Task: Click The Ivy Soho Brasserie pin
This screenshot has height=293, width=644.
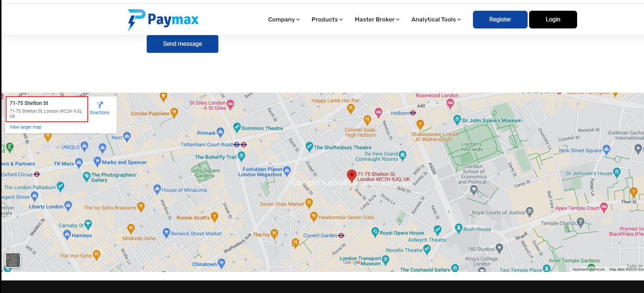Action: [x=140, y=207]
